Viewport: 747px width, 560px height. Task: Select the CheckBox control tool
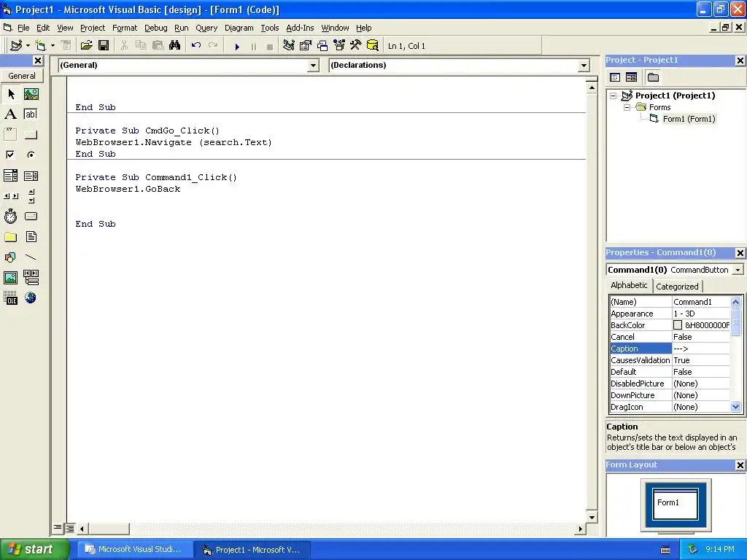click(x=11, y=155)
